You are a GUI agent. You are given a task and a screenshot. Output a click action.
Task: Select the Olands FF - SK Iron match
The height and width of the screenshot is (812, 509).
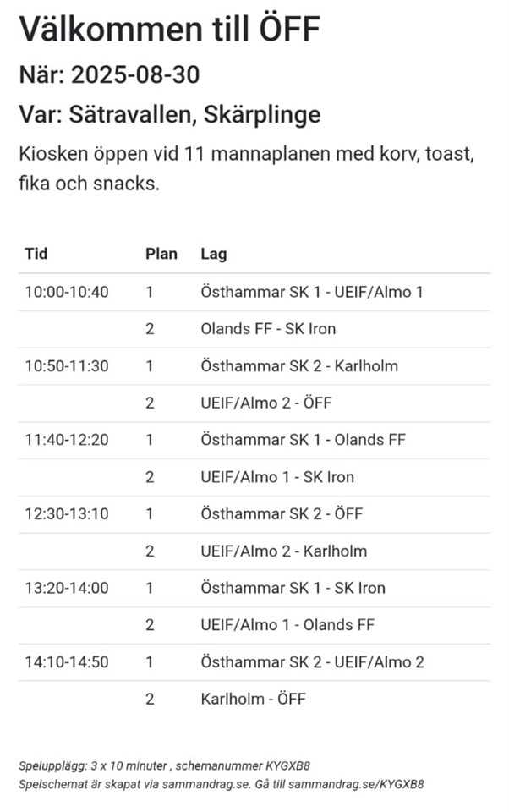(269, 329)
